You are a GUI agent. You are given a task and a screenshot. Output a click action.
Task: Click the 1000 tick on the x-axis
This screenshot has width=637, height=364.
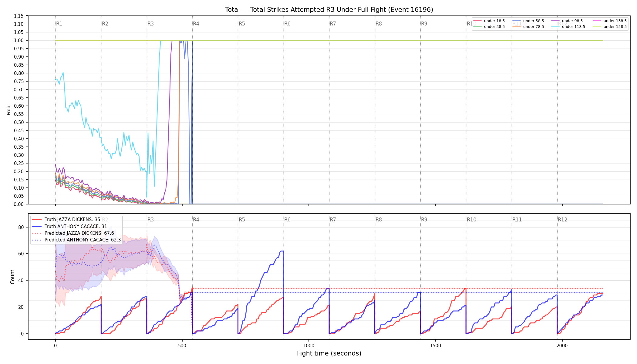point(309,345)
